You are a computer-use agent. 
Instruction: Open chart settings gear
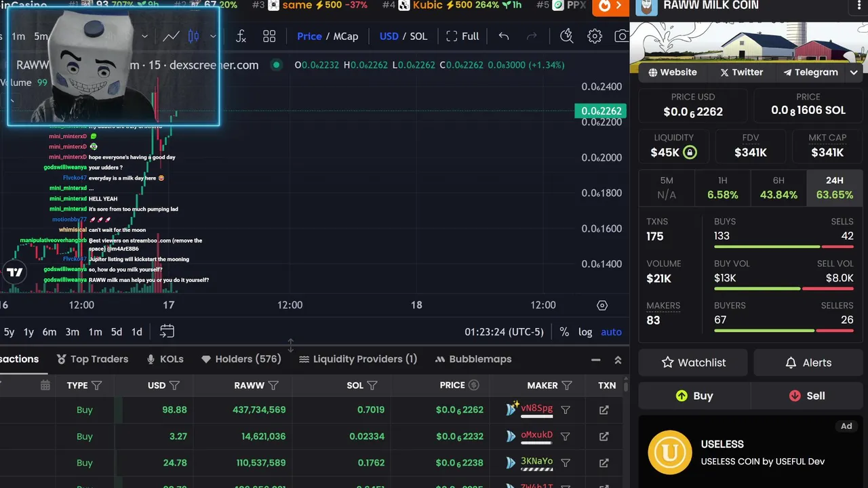pyautogui.click(x=595, y=37)
